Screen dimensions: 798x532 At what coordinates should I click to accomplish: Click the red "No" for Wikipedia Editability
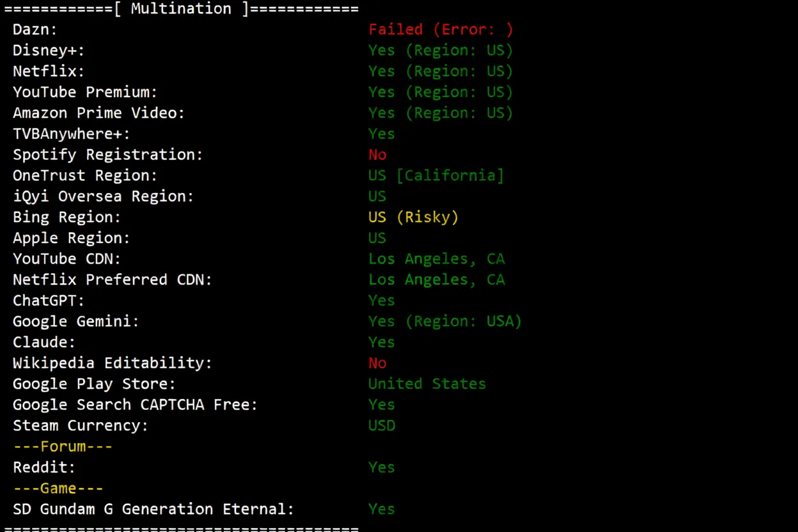[377, 363]
